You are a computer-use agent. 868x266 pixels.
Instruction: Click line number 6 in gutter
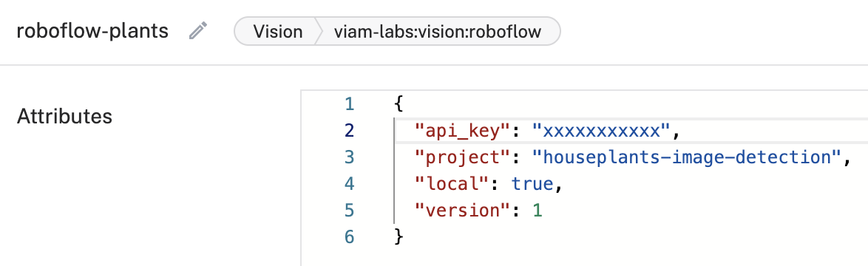(349, 237)
